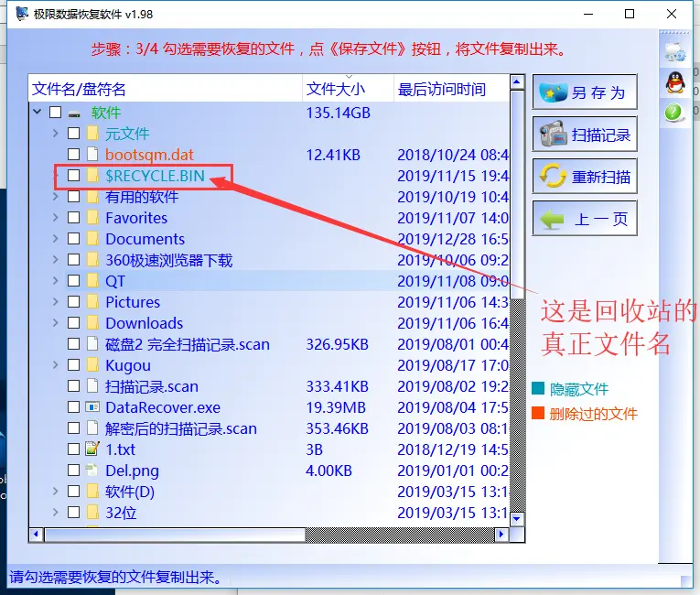Image resolution: width=700 pixels, height=595 pixels.
Task: Click the exe icon of DataRecover.exe
Action: click(x=92, y=407)
